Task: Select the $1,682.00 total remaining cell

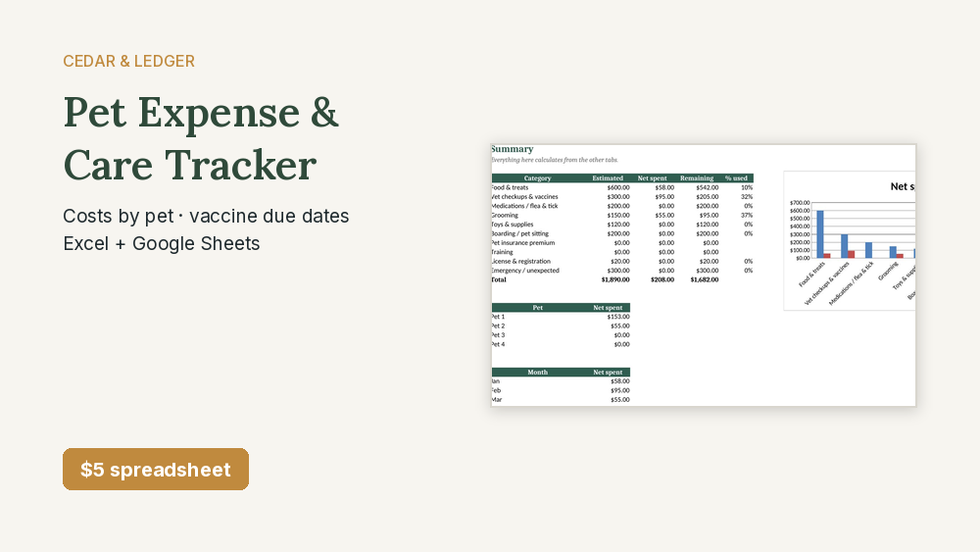Action: point(705,279)
